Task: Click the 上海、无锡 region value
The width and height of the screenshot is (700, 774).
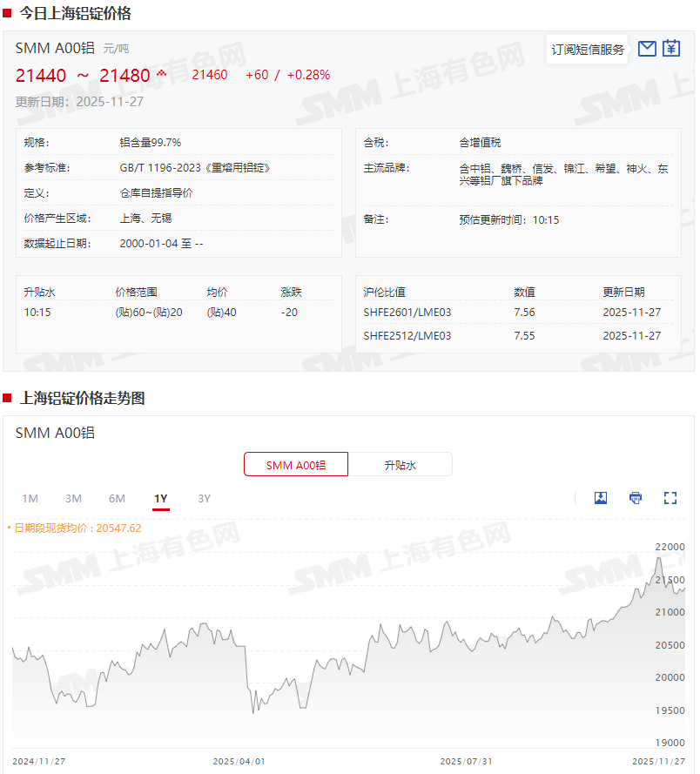Action: pyautogui.click(x=145, y=219)
